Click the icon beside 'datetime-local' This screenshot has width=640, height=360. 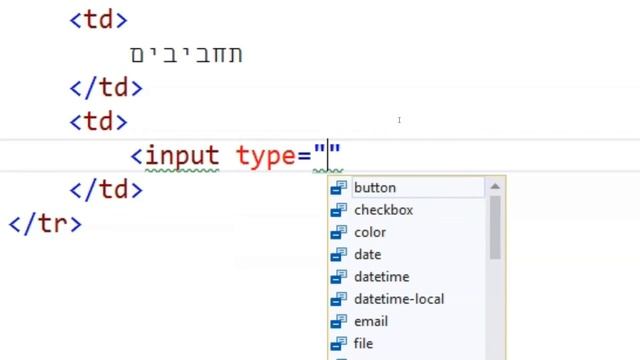(339, 299)
